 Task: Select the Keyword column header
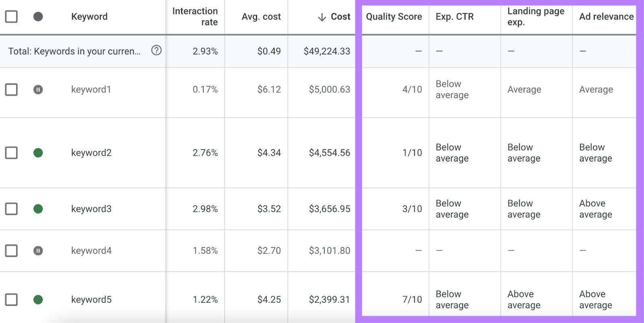tap(89, 17)
